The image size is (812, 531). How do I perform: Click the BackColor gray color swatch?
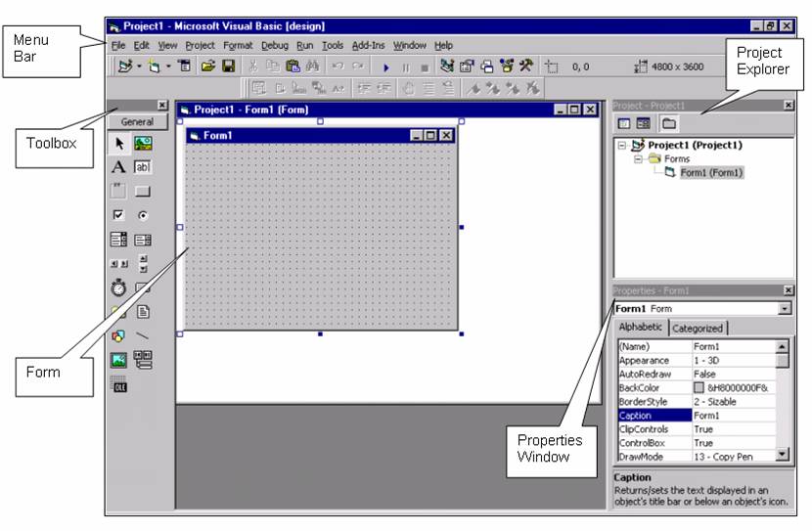pyautogui.click(x=699, y=387)
